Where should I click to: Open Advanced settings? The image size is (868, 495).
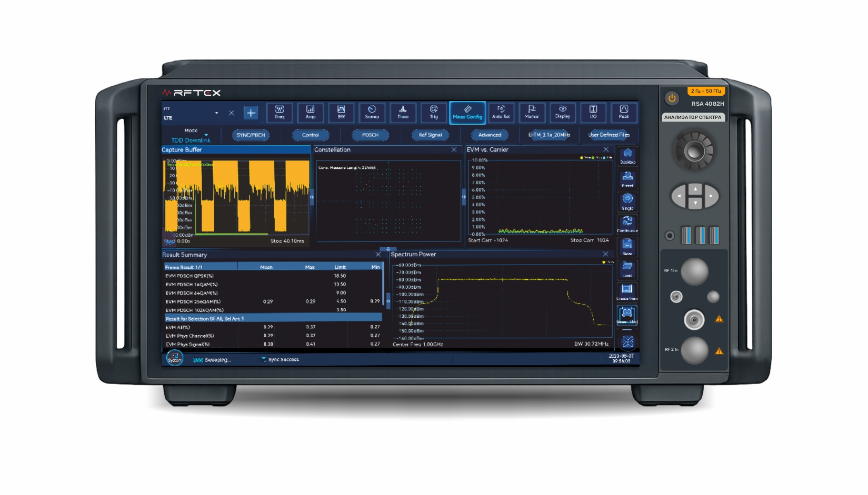(490, 135)
